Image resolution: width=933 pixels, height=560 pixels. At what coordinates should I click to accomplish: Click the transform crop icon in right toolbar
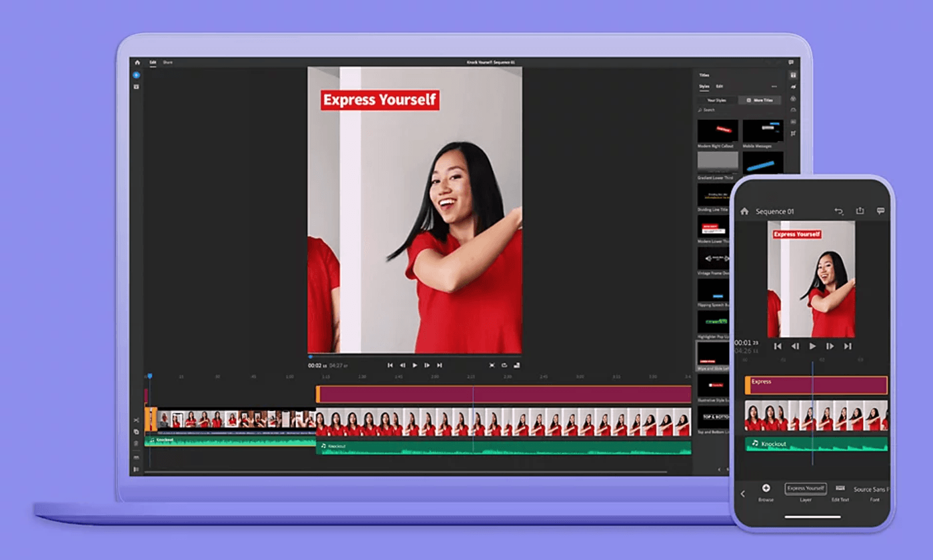point(793,134)
